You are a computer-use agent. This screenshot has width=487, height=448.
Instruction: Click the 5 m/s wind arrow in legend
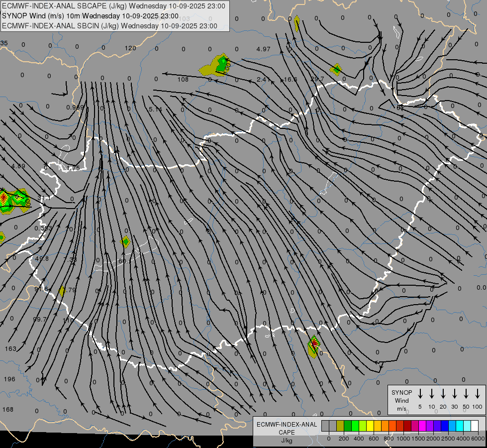(420, 394)
